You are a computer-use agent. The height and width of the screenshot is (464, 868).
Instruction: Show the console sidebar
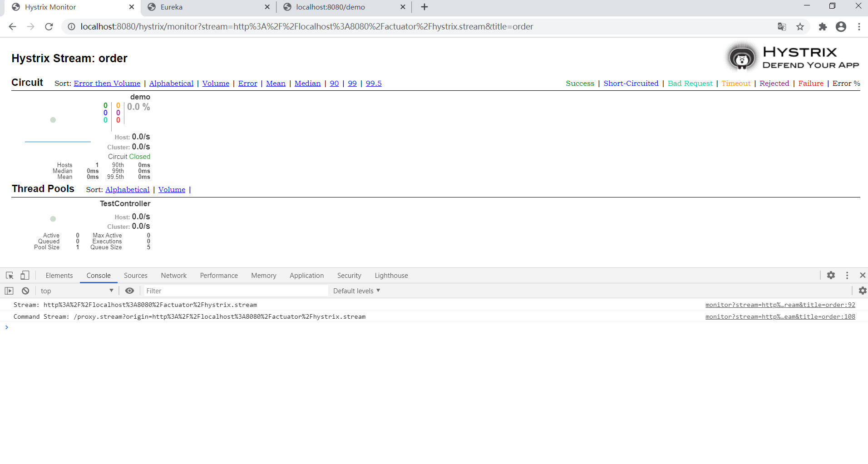coord(9,291)
